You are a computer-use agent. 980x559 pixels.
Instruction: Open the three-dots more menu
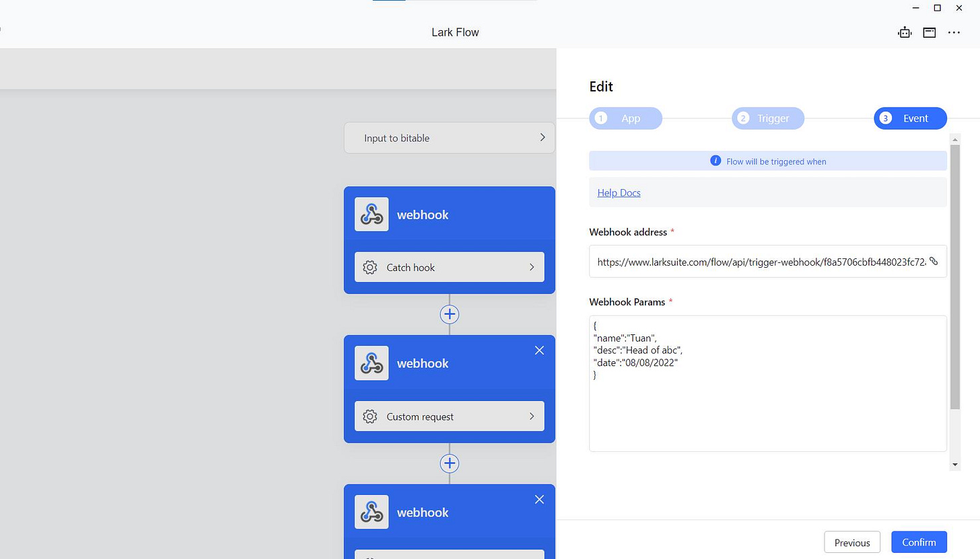954,32
